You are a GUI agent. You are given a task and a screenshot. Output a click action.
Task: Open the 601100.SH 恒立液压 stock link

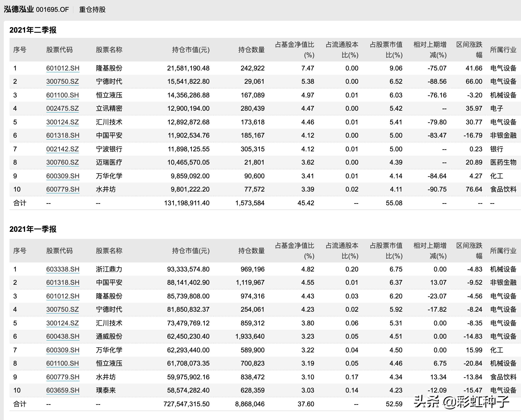click(x=63, y=95)
